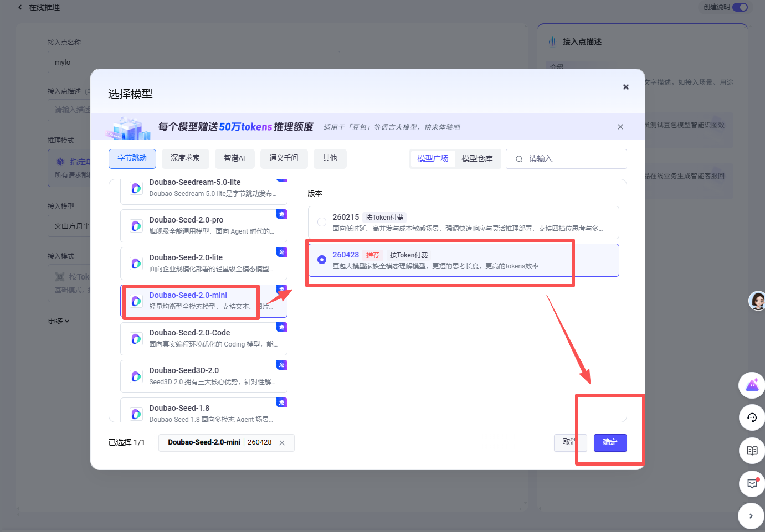Switch to the 字节跳动 provider tab

(132, 158)
